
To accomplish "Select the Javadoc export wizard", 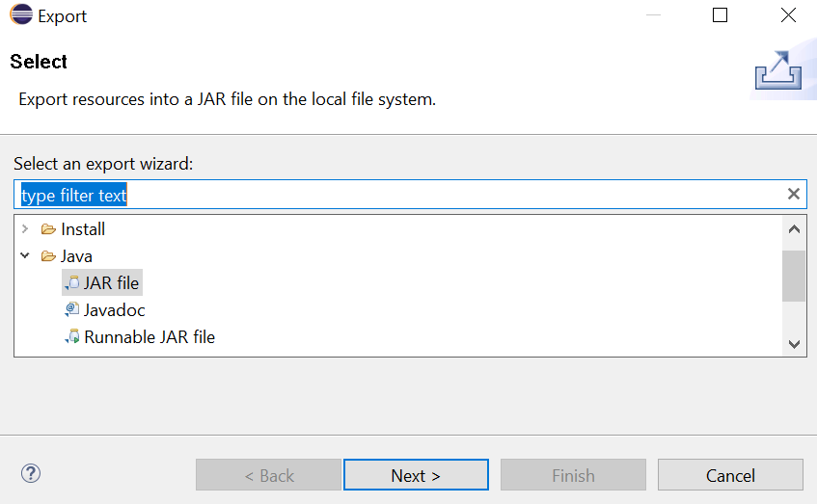I will tap(114, 310).
